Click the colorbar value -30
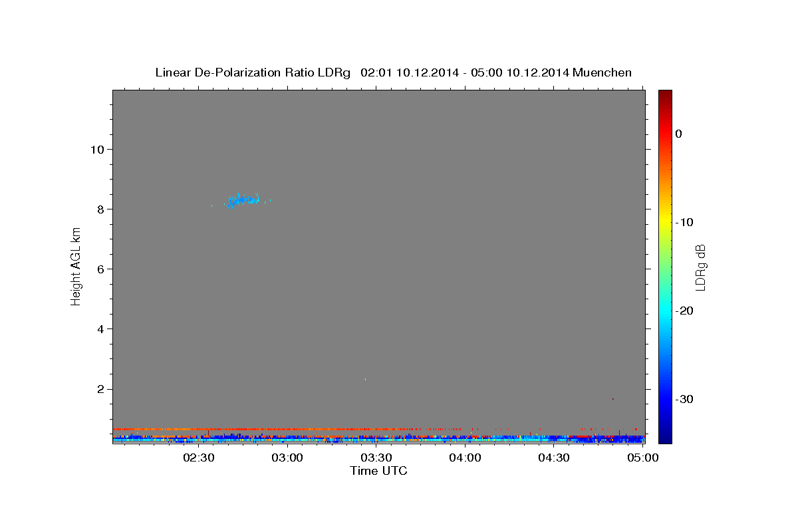The height and width of the screenshot is (532, 798). coord(684,399)
